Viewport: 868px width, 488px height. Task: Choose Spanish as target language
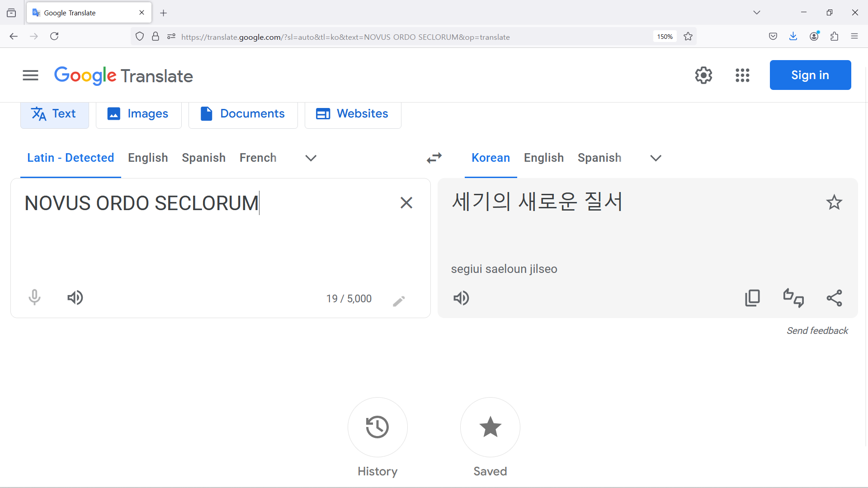[x=599, y=158]
